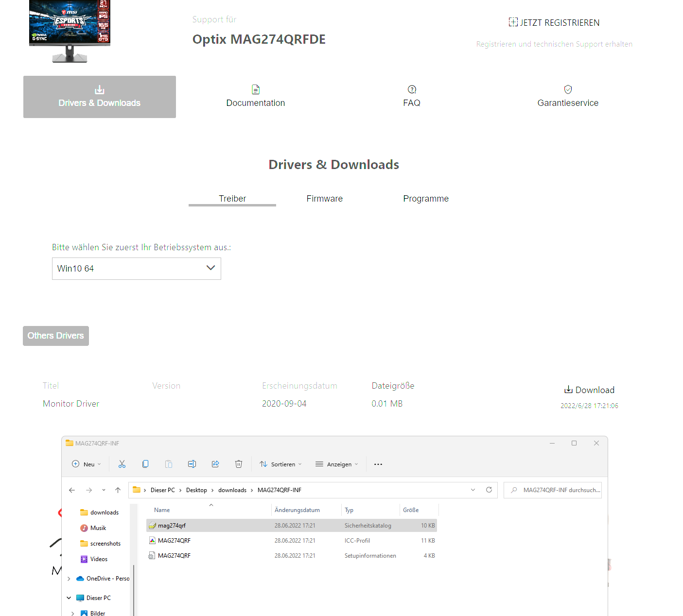Click Dieser PC in the address breadcrumb

point(163,490)
